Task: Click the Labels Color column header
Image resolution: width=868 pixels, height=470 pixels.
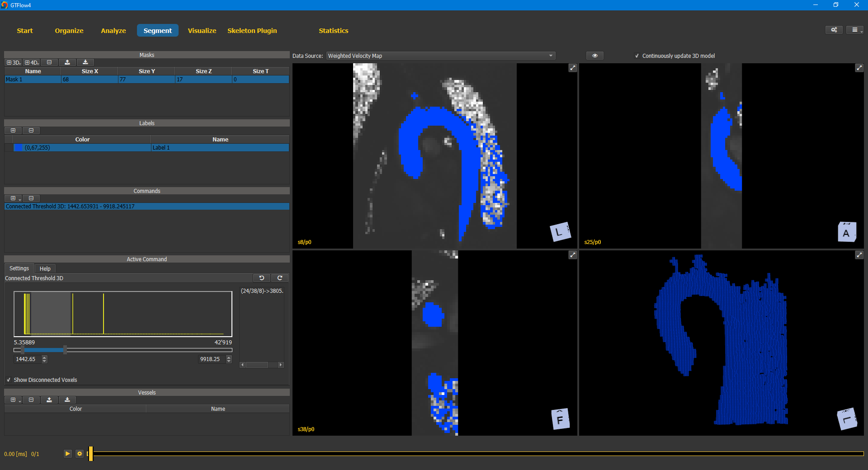Action: (82, 140)
